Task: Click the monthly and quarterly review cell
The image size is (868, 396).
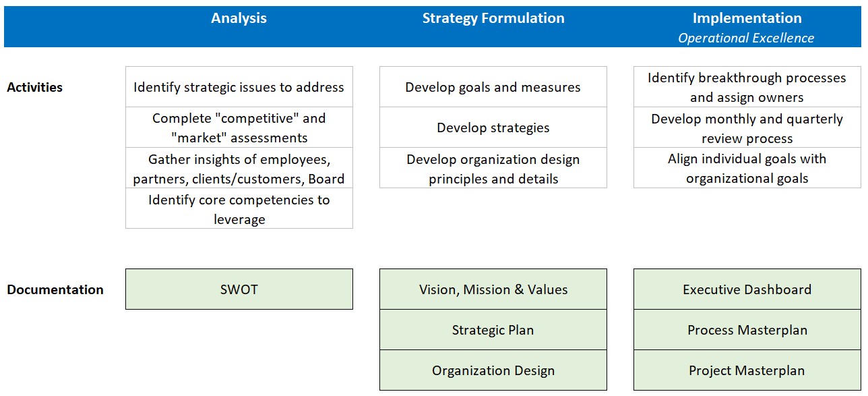Action: pyautogui.click(x=747, y=128)
